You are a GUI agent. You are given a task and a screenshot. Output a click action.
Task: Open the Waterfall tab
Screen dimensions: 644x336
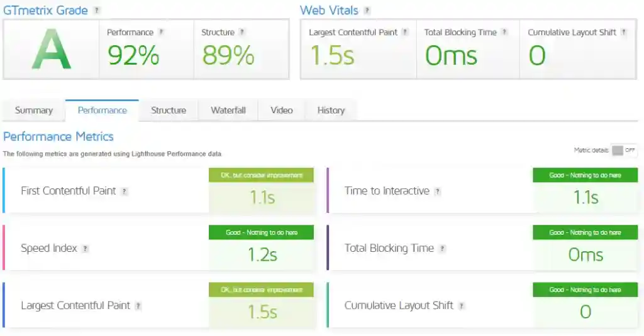tap(228, 110)
